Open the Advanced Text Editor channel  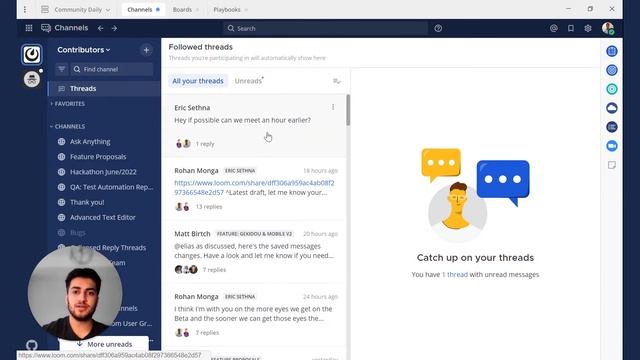[104, 217]
